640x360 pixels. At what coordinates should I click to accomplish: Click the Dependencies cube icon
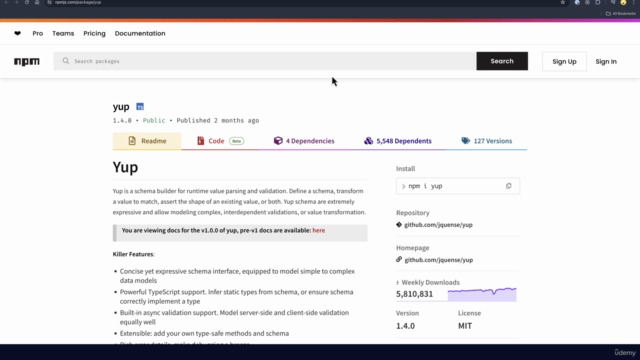point(278,141)
